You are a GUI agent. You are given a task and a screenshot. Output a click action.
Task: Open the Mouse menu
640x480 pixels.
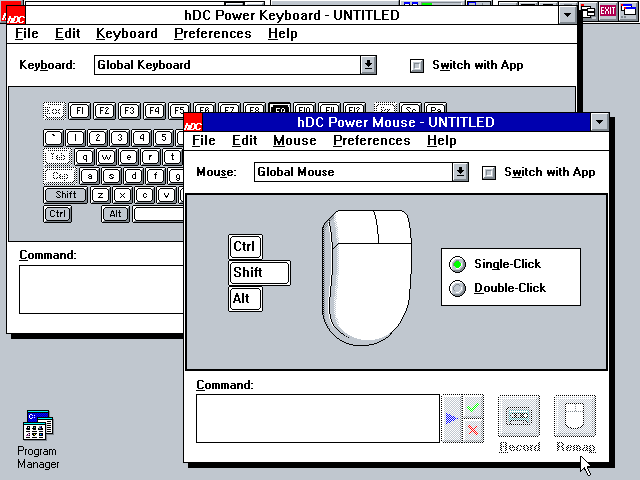pyautogui.click(x=295, y=140)
